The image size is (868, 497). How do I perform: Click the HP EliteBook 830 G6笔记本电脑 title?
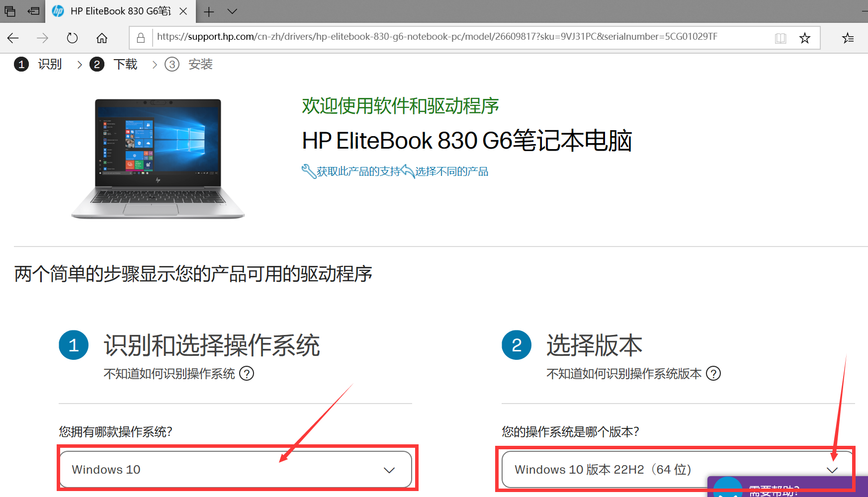click(467, 141)
